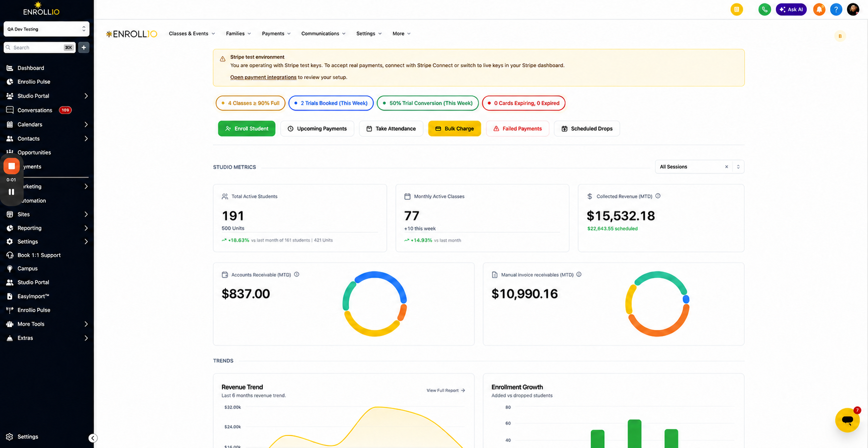
Task: Click the Scheduled Drops button
Action: 587,129
